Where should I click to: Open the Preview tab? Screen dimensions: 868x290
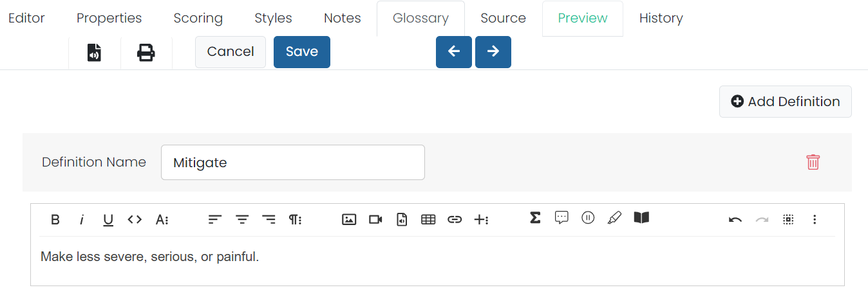point(583,18)
